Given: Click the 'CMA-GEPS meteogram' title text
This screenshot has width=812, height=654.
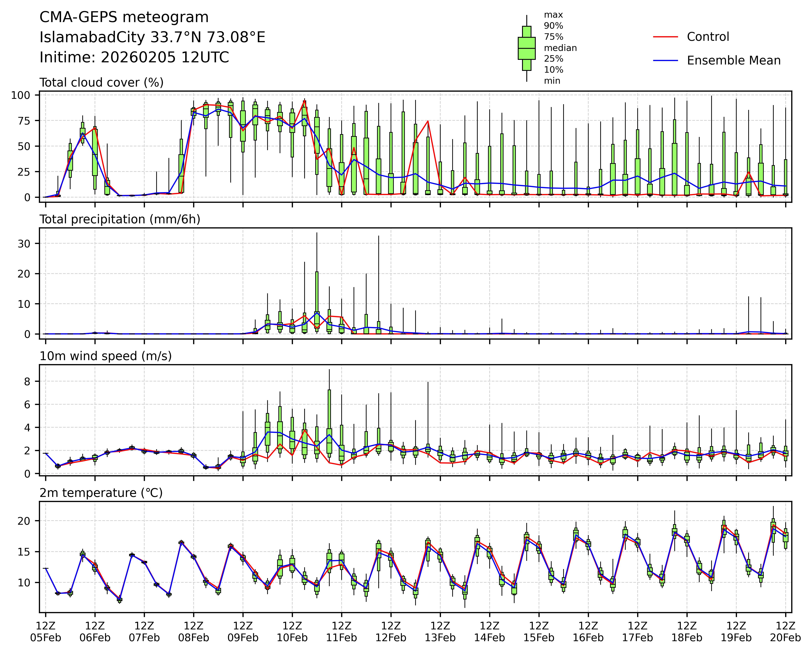Looking at the screenshot, I should point(124,17).
